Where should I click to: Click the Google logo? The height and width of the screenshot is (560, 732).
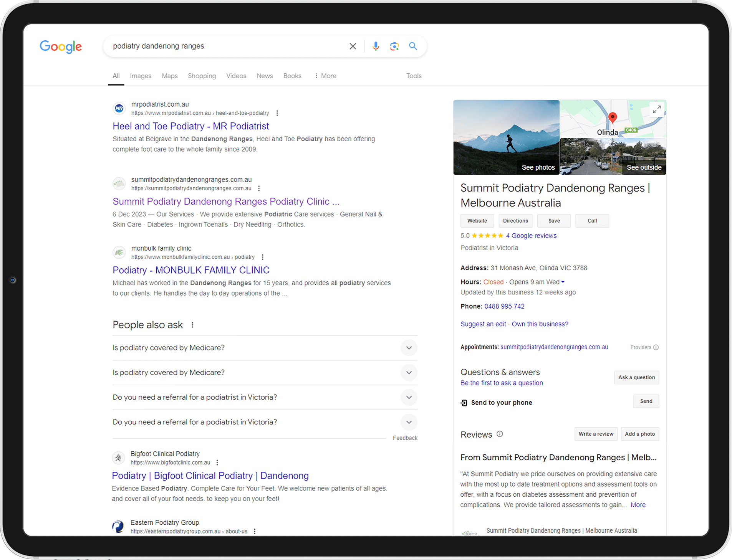pyautogui.click(x=61, y=46)
